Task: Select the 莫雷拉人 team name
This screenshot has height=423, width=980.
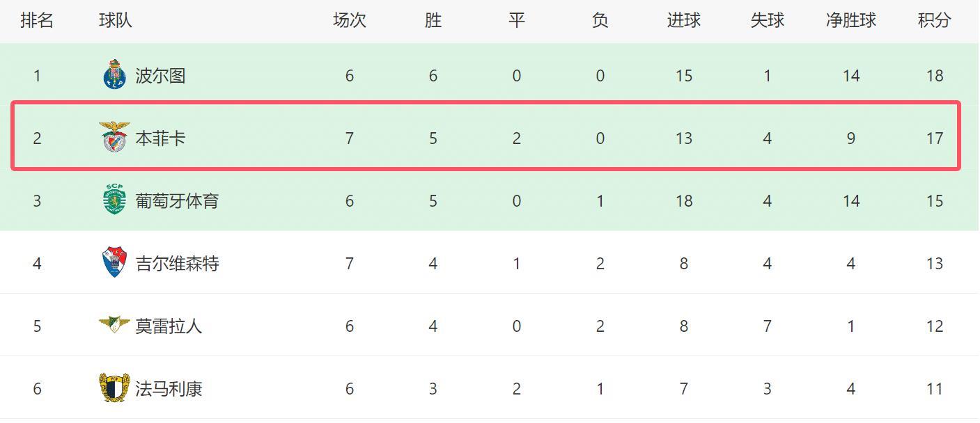Action: [169, 326]
